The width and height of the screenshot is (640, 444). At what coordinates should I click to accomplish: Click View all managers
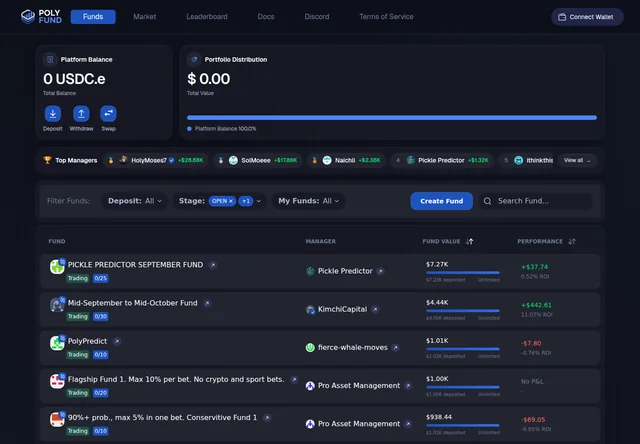point(577,160)
